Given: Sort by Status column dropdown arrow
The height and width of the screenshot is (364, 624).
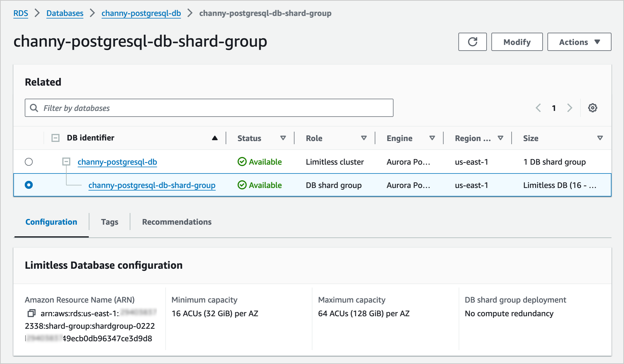Looking at the screenshot, I should coord(283,138).
